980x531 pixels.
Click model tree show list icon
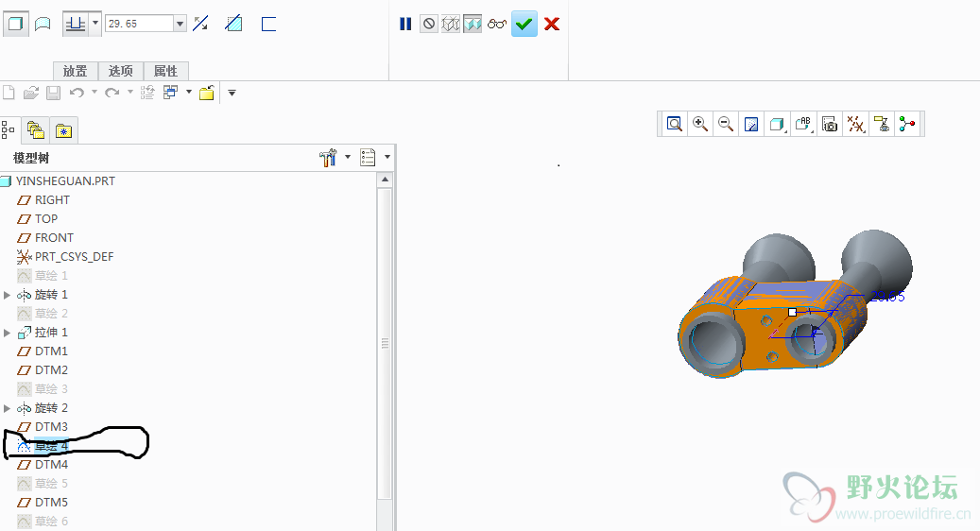click(x=369, y=158)
